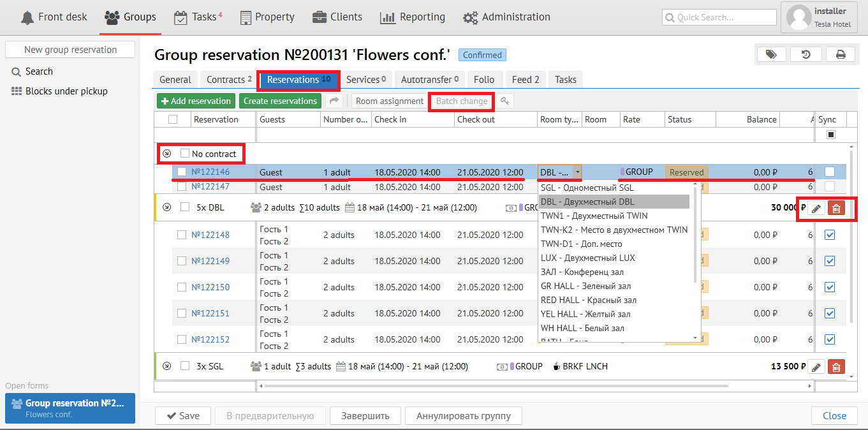The width and height of the screenshot is (868, 430).
Task: Open the Reporting menu
Action: 412,17
